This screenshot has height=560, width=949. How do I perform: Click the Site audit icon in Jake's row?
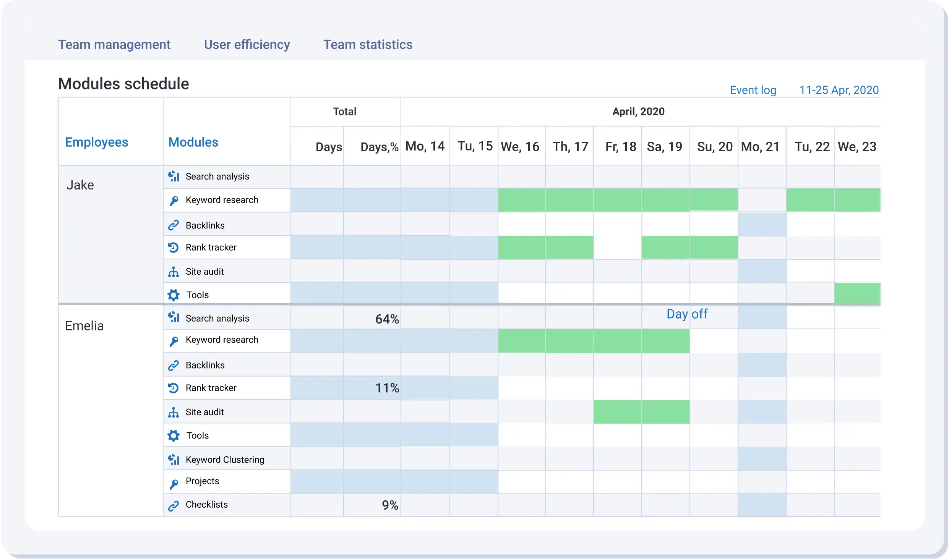click(x=174, y=271)
